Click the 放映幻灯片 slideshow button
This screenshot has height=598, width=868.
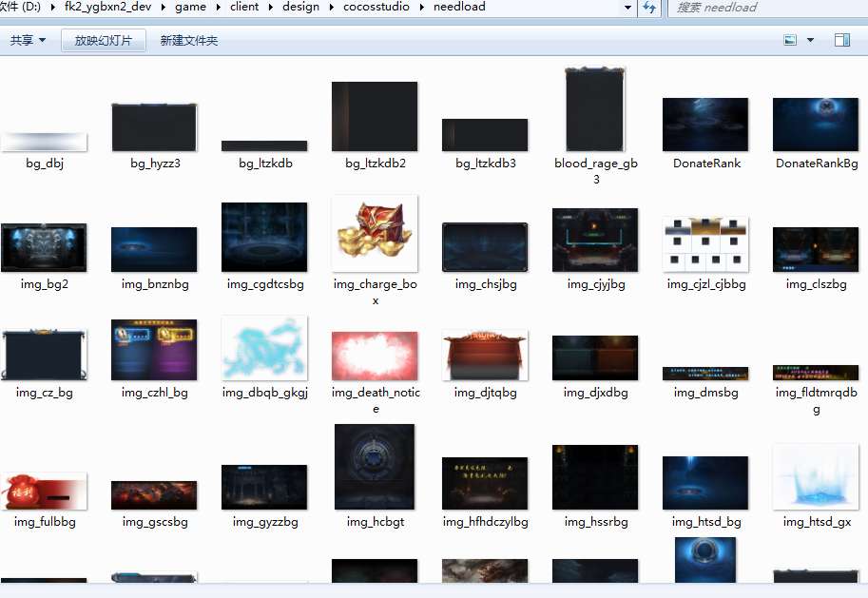103,40
